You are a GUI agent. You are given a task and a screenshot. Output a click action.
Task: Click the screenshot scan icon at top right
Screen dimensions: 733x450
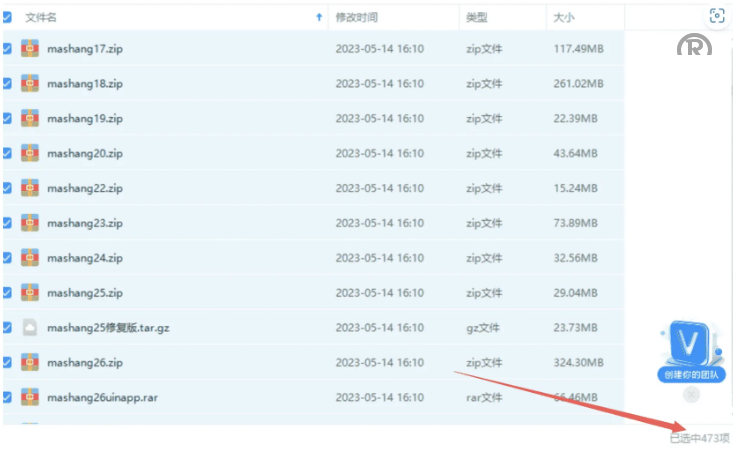pyautogui.click(x=716, y=15)
